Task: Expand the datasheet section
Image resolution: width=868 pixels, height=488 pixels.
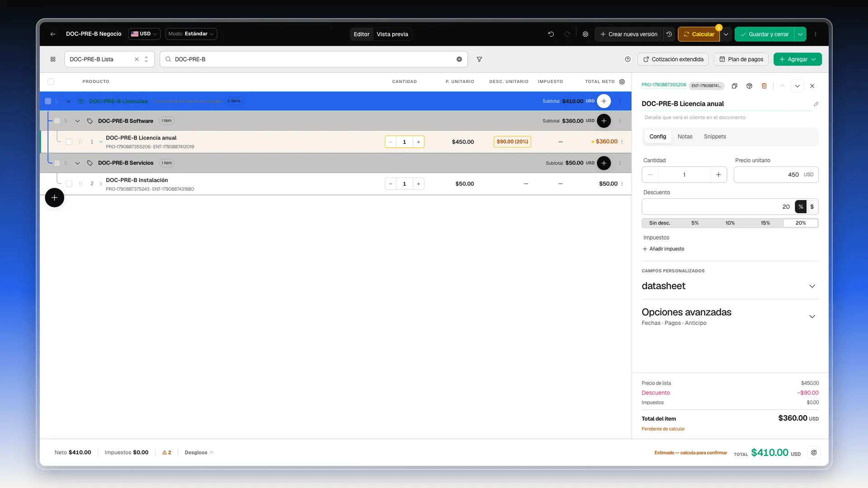Action: (x=730, y=286)
